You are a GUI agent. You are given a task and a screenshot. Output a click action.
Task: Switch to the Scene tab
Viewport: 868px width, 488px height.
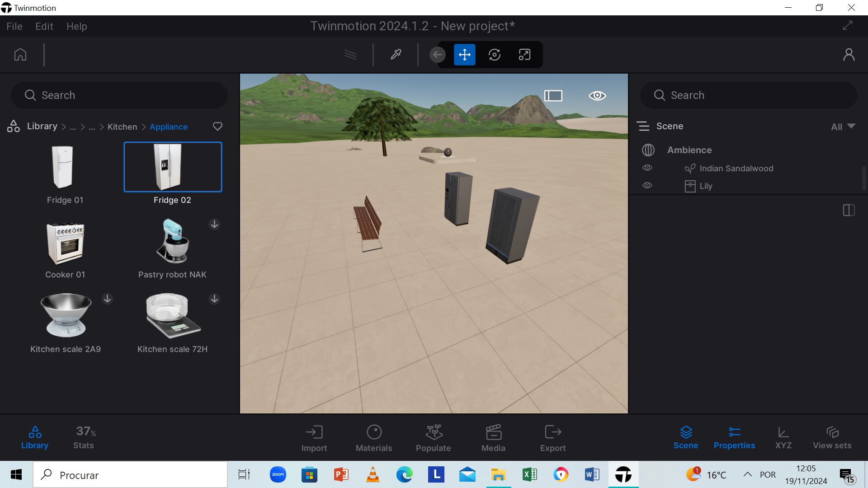pos(686,437)
